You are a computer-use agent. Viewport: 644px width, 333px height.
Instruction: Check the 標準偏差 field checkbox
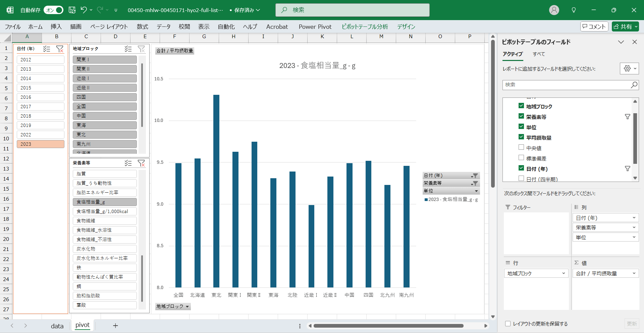pos(521,158)
